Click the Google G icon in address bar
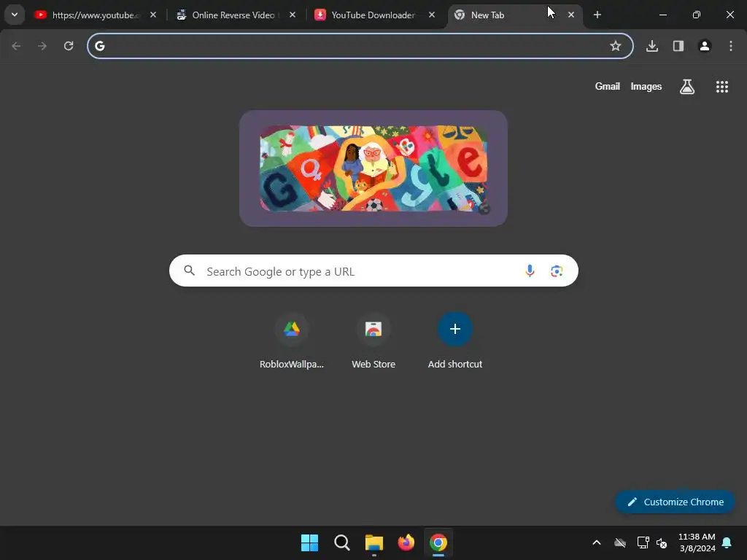The height and width of the screenshot is (560, 747). 99,46
